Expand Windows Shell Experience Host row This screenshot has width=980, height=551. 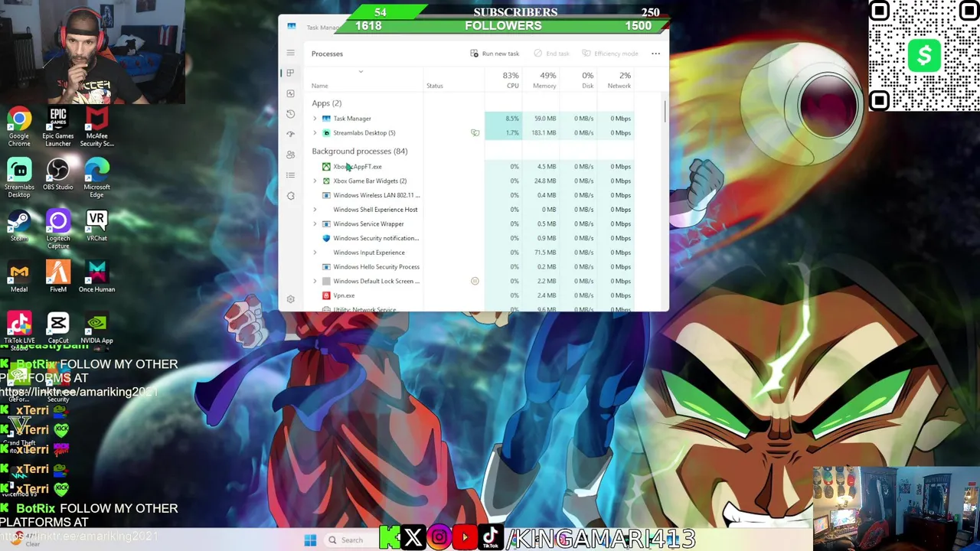[315, 210]
